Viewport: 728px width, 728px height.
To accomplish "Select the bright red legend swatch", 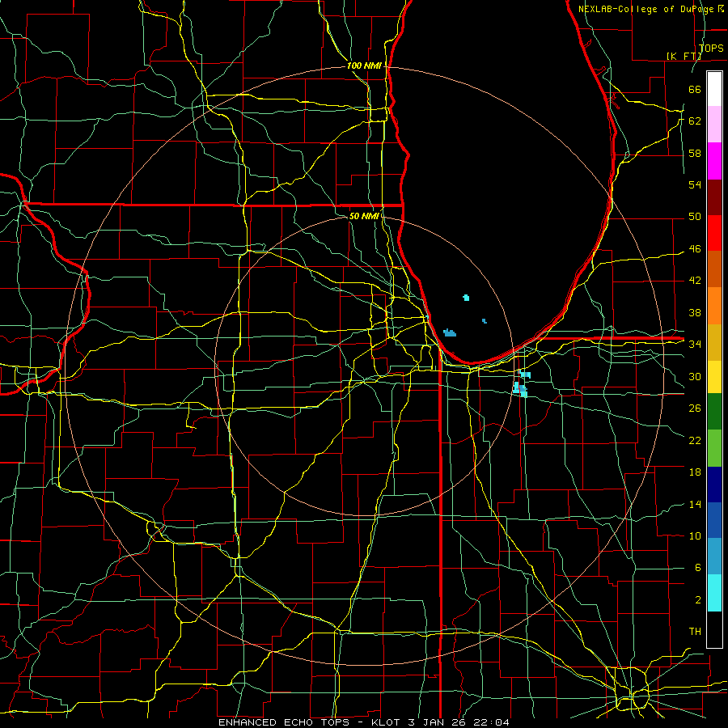I will (714, 233).
